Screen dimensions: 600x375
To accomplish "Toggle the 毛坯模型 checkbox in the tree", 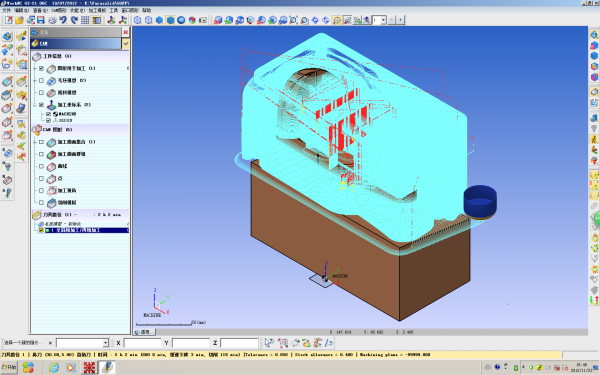I will point(41,80).
